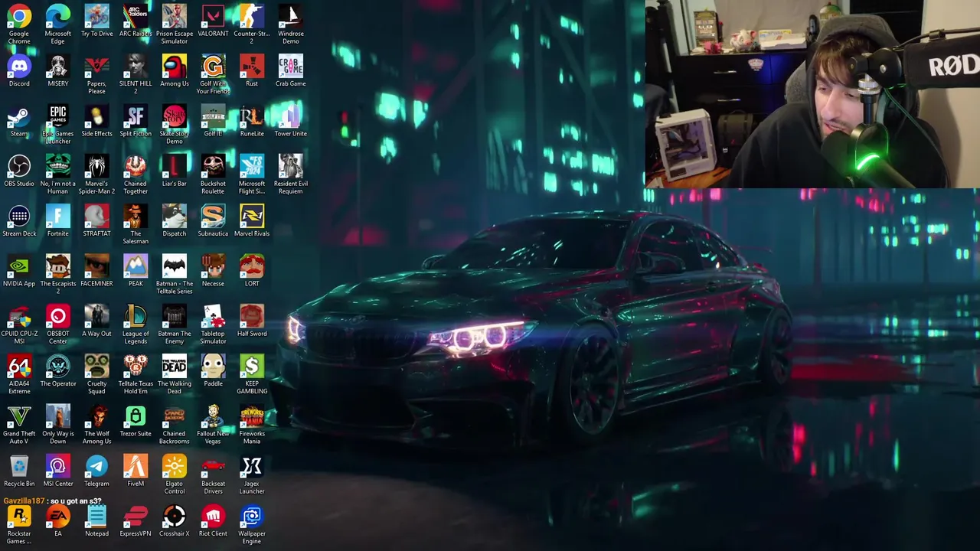Select the Discord desktop icon
The image size is (980, 551).
[x=19, y=66]
